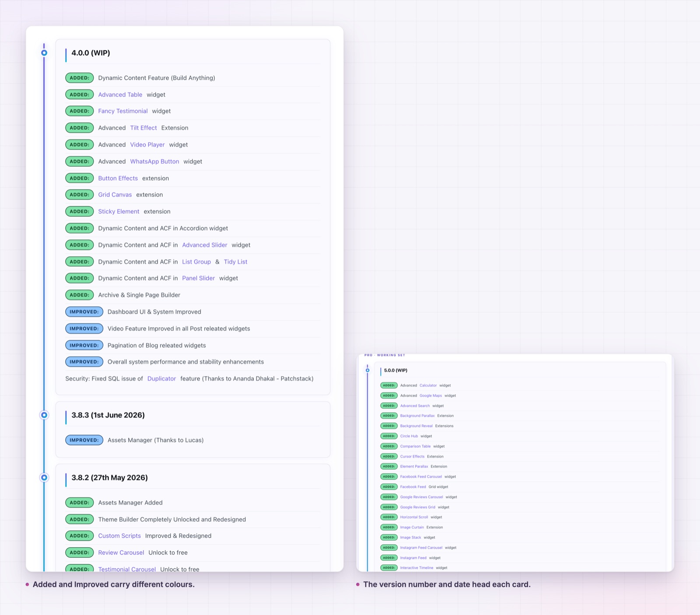
Task: Open the Interactive Timeline link
Action: 417,568
